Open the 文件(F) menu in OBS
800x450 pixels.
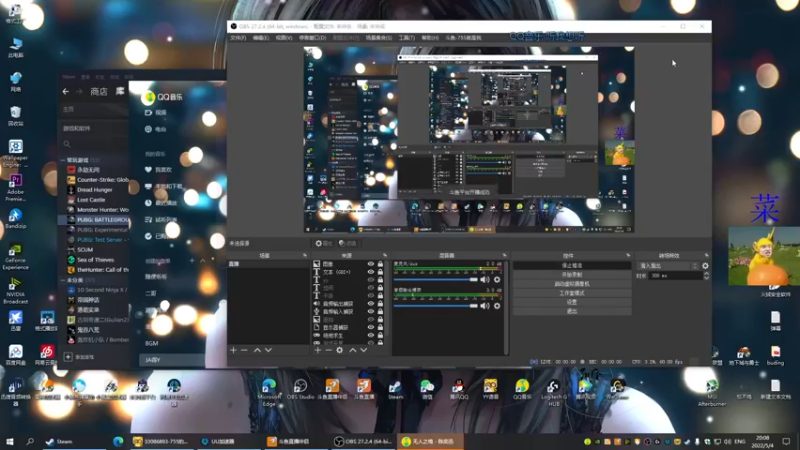click(238, 38)
